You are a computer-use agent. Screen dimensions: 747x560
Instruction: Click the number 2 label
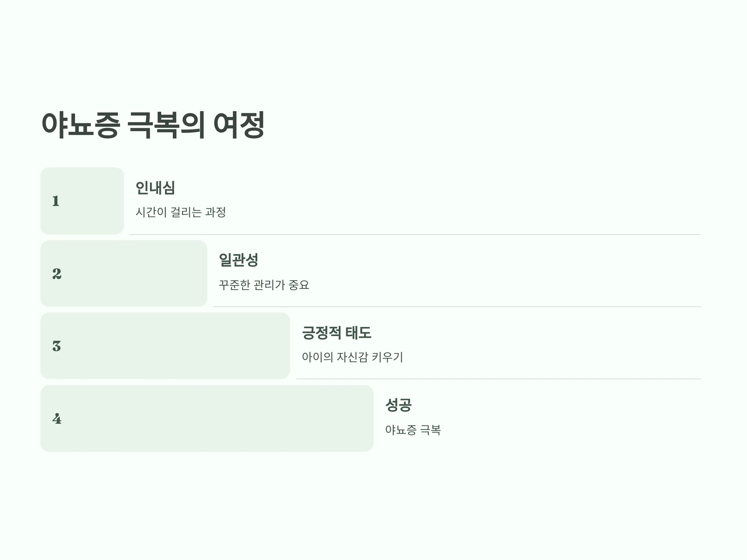(x=57, y=273)
